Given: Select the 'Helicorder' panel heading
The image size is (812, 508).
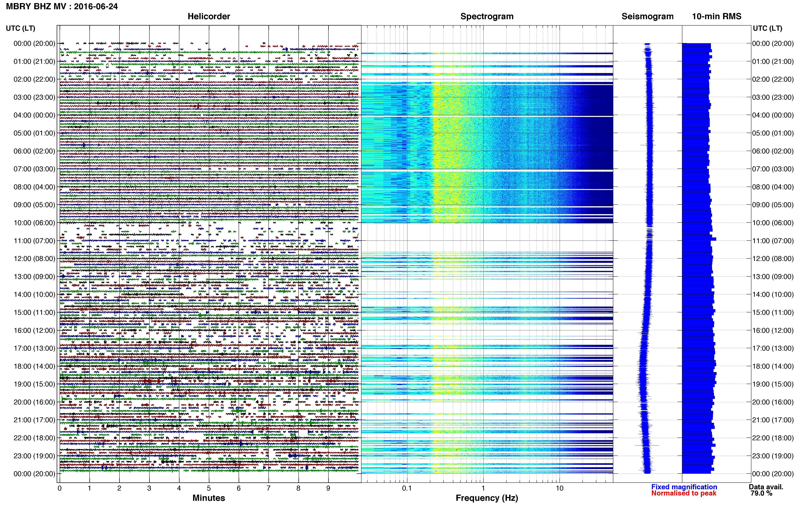Looking at the screenshot, I should [x=209, y=16].
